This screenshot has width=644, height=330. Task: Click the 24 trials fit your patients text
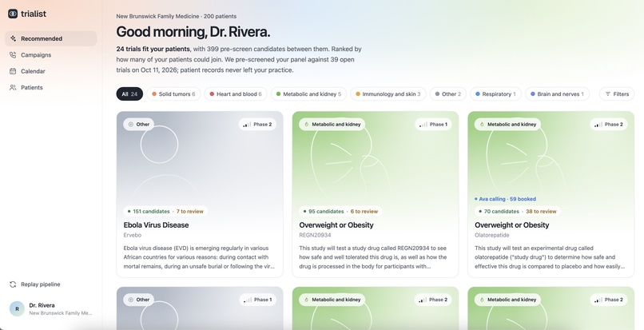(153, 49)
